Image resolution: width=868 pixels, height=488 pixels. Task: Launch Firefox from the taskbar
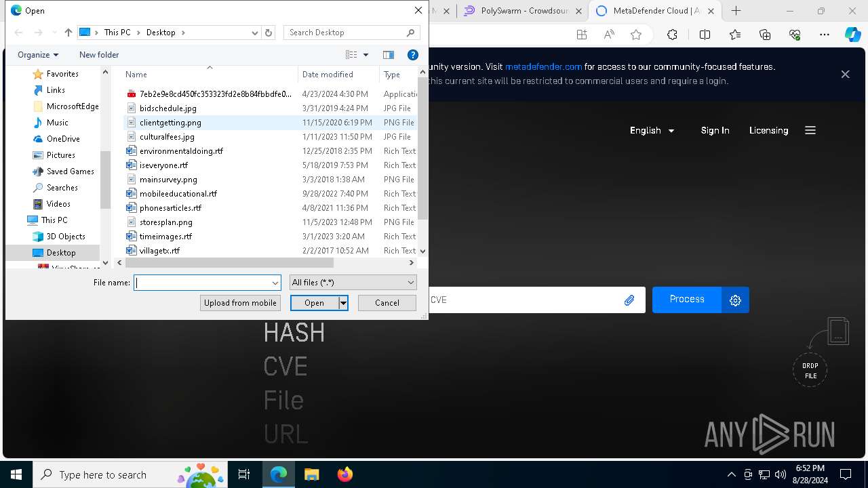[344, 474]
